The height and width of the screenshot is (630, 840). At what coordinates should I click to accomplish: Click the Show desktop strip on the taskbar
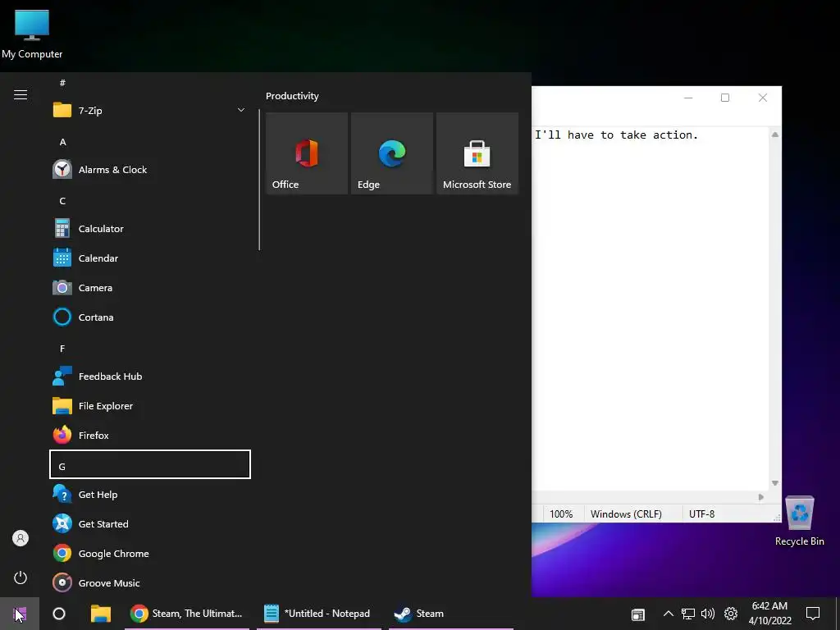(838, 614)
